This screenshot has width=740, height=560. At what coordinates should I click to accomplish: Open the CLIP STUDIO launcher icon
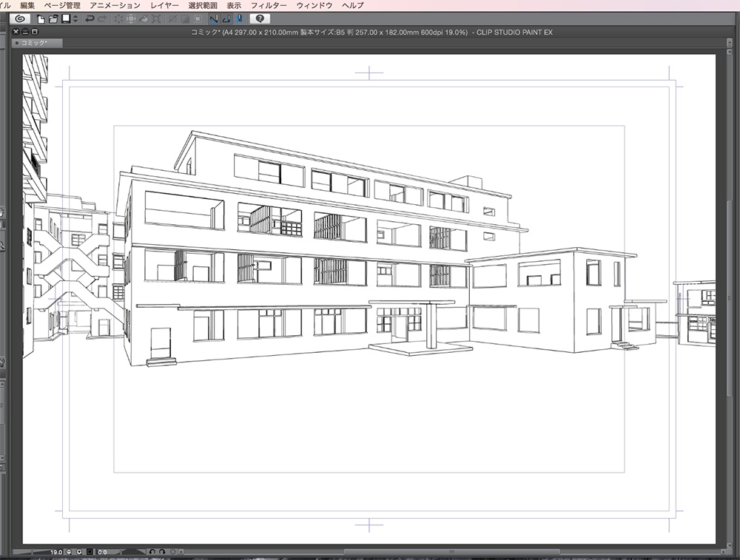click(20, 19)
